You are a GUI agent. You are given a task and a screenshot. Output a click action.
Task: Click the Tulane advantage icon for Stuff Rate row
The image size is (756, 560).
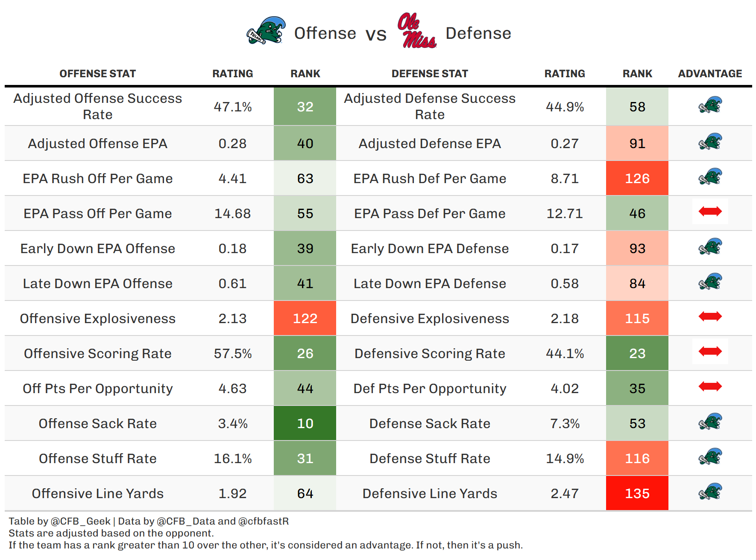[x=710, y=457]
